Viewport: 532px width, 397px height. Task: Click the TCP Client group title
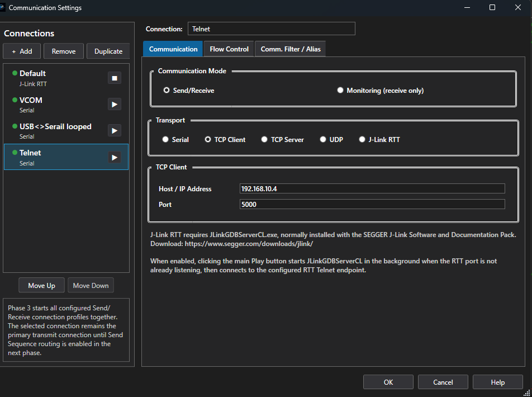pos(171,167)
